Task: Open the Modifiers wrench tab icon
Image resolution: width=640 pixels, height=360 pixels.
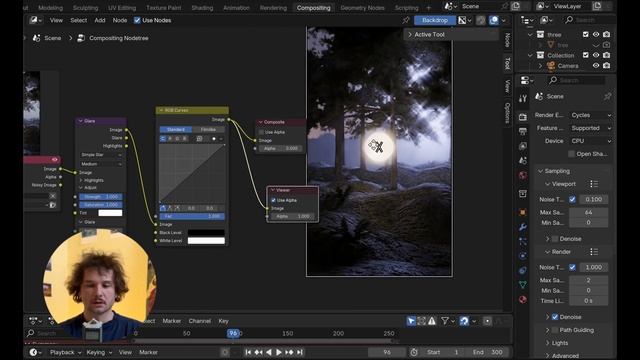Action: click(x=523, y=227)
